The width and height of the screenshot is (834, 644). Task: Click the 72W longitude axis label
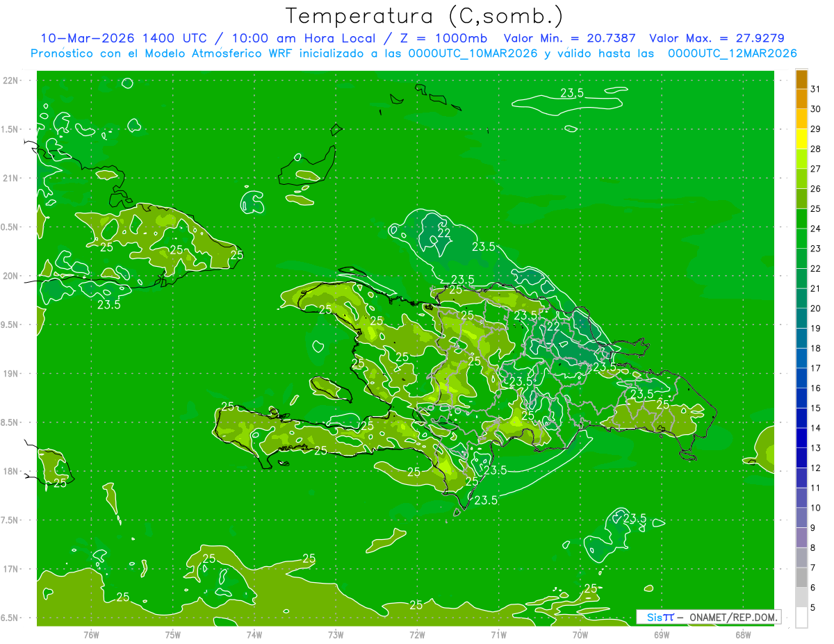[417, 634]
